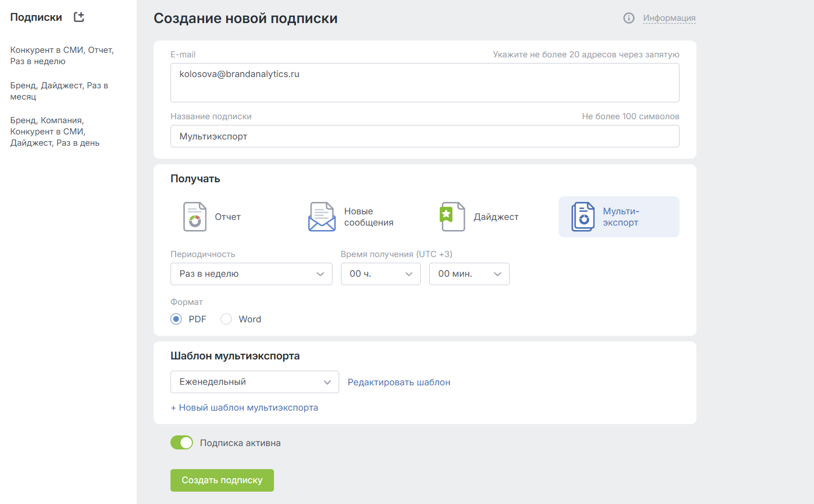Choose the Дайджест label option

click(496, 217)
